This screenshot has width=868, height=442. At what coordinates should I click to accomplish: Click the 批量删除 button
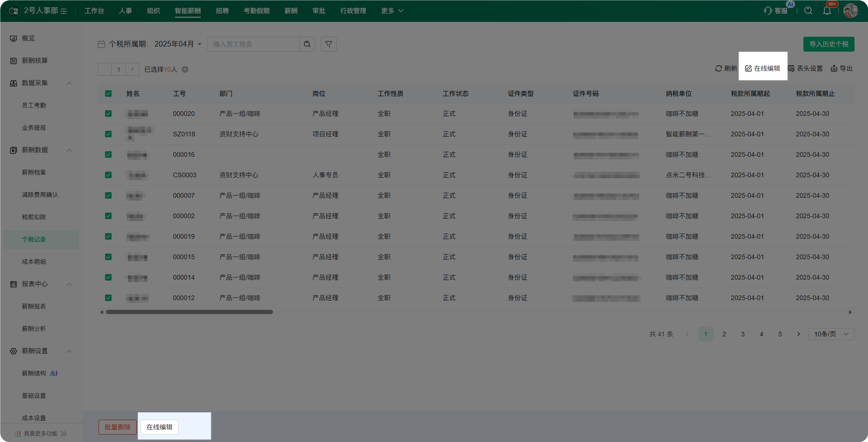click(118, 427)
